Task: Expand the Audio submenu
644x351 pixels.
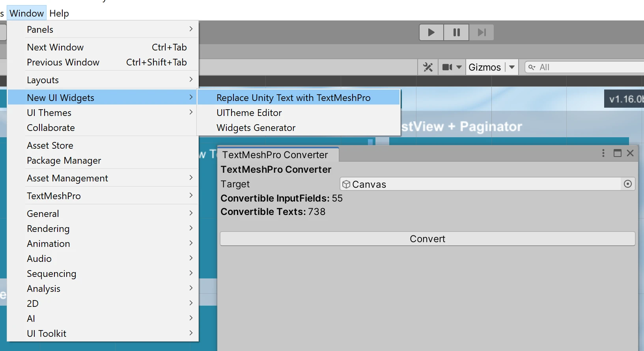Action: 103,259
